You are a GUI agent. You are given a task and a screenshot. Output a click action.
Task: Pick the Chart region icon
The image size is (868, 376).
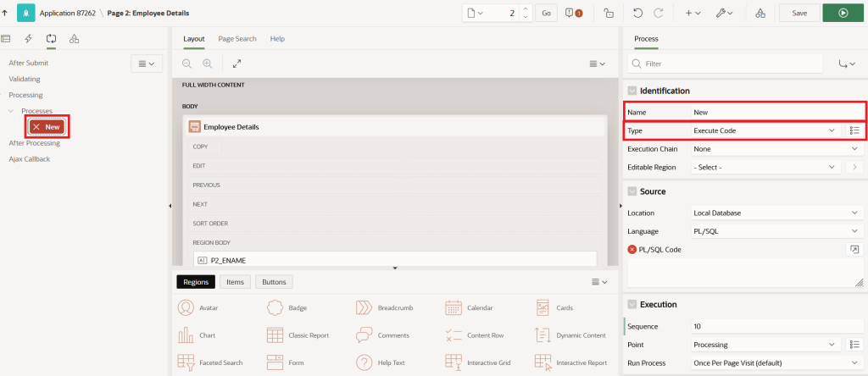(x=186, y=335)
